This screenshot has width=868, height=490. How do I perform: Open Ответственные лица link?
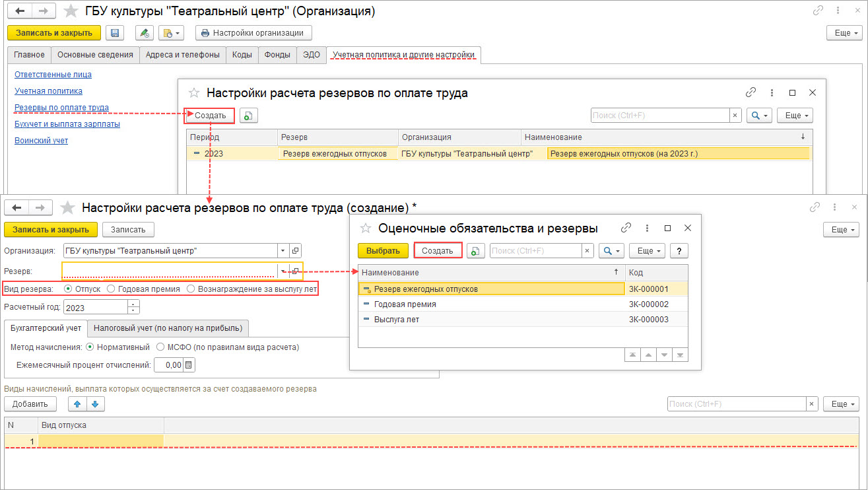pyautogui.click(x=53, y=75)
